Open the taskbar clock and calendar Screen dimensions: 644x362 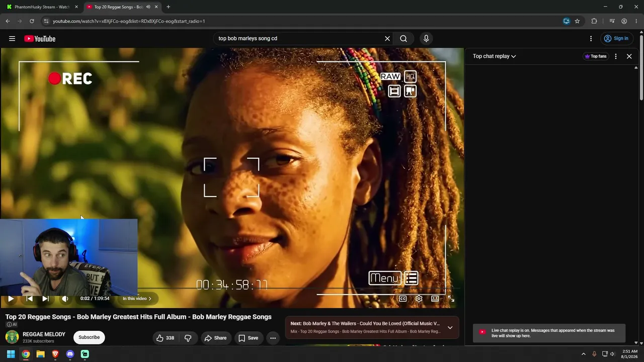pyautogui.click(x=630, y=354)
